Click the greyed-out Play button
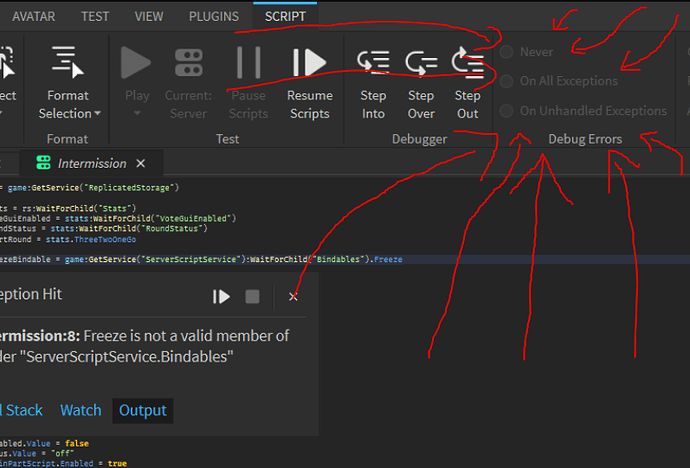 (x=136, y=62)
